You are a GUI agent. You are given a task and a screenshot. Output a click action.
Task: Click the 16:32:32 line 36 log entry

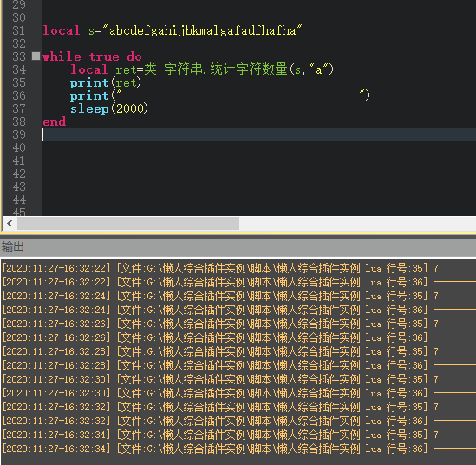tap(239, 421)
